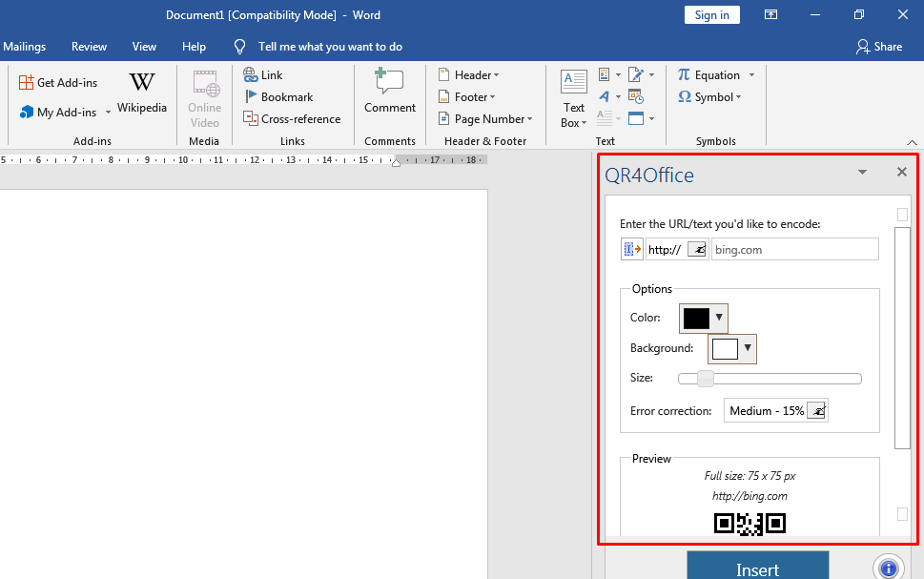Open the Error correction dropdown
The width and height of the screenshot is (924, 579).
[817, 410]
